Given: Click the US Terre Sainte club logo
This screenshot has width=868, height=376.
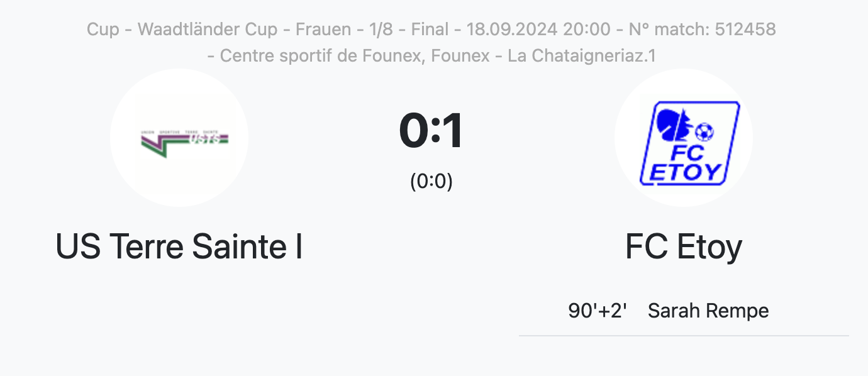Looking at the screenshot, I should [x=179, y=138].
